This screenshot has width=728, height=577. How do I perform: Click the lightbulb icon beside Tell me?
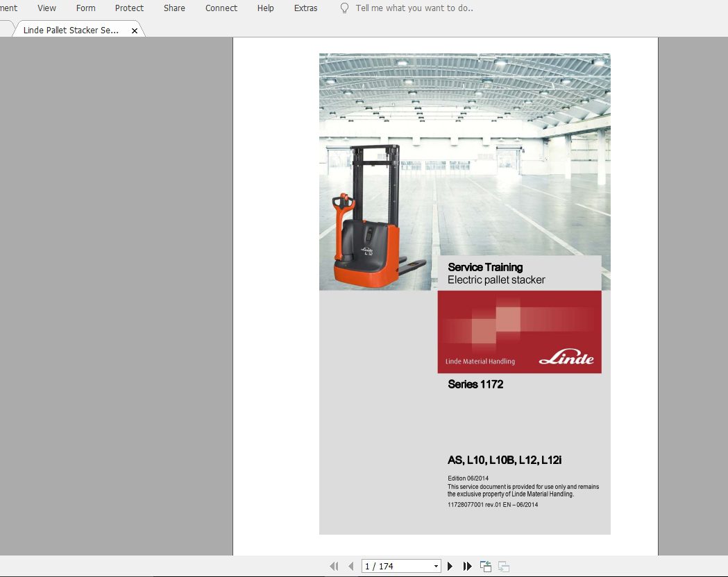coord(344,8)
